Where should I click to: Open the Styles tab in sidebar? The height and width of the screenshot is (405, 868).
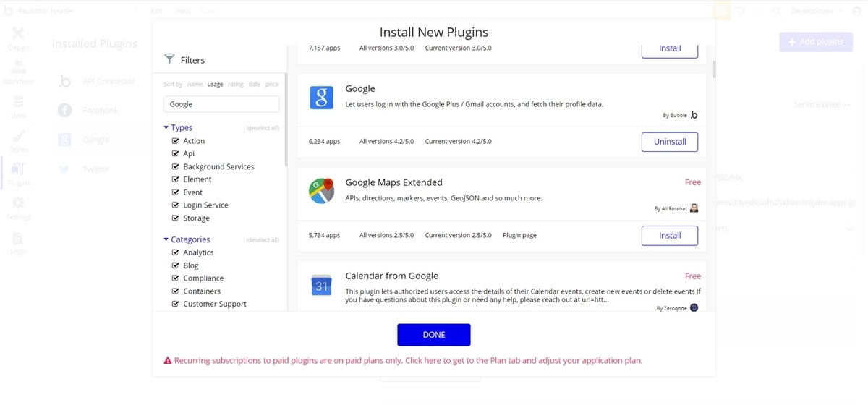tap(18, 142)
